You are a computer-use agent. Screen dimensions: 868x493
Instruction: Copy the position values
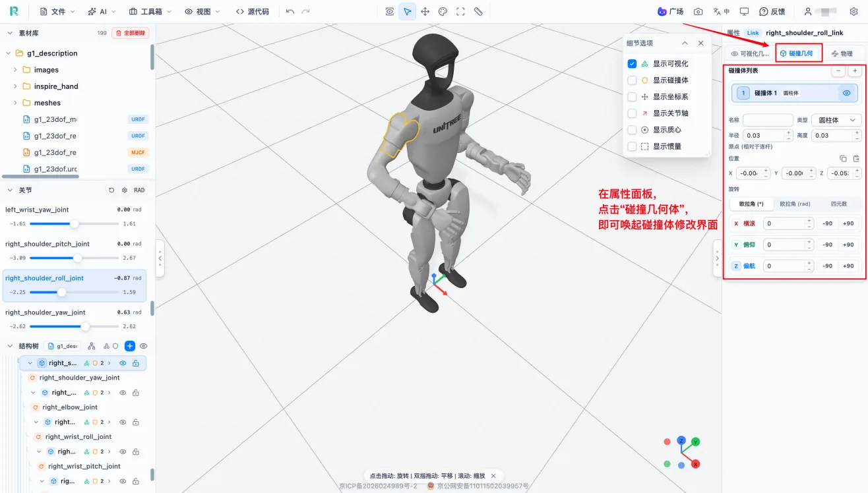coord(843,158)
